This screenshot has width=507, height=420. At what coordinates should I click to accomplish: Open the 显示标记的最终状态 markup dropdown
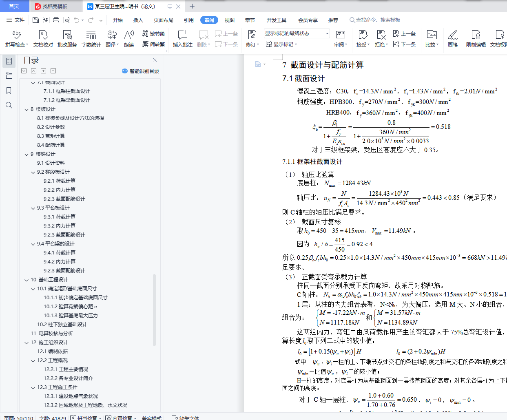pos(297,33)
